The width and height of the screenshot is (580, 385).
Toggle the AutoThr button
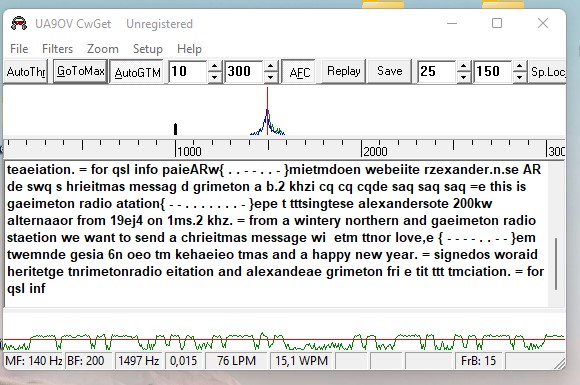click(26, 71)
